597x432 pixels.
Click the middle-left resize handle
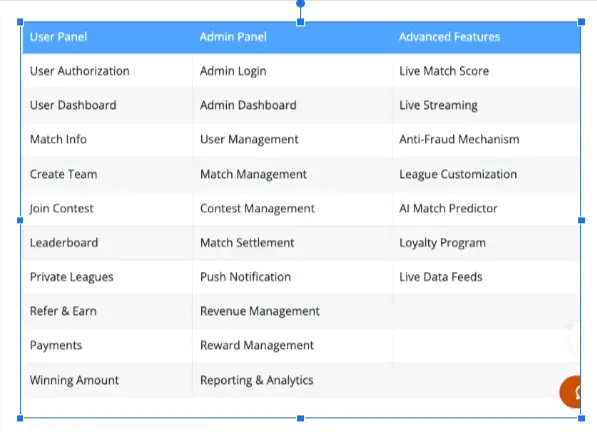(20, 220)
